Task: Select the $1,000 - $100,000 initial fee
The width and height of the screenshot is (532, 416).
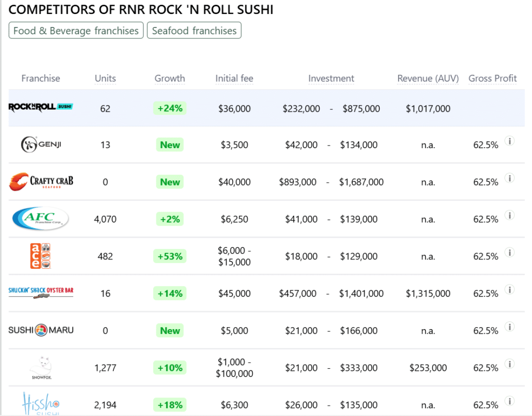Action: [x=234, y=368]
